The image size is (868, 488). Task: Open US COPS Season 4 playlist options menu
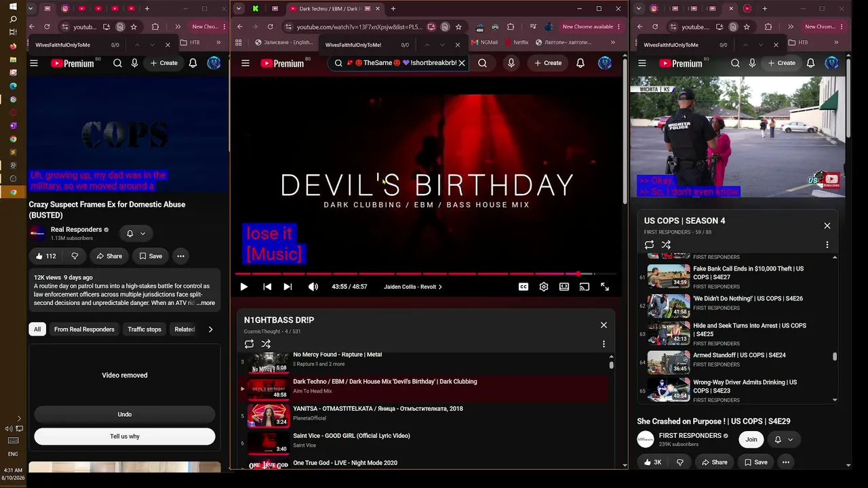[827, 245]
